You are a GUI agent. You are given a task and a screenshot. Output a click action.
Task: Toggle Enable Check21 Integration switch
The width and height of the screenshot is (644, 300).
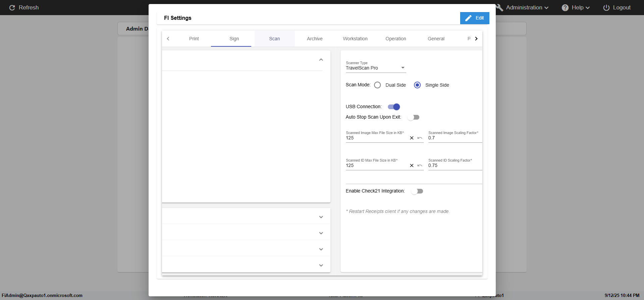click(x=417, y=191)
